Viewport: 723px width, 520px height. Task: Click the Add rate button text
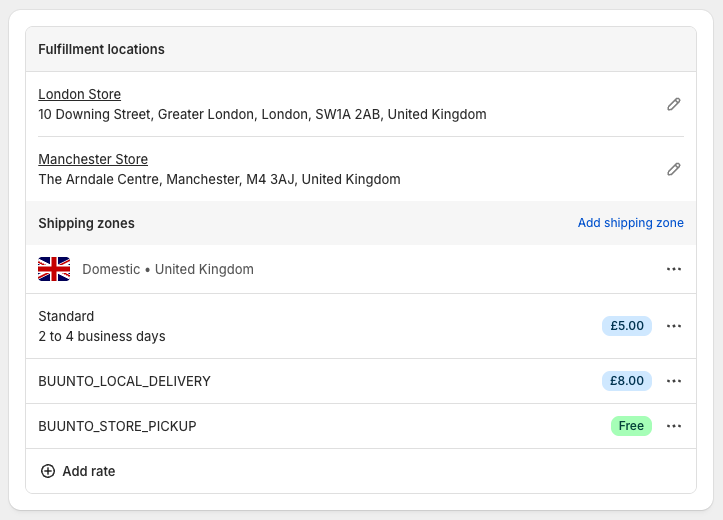(89, 471)
